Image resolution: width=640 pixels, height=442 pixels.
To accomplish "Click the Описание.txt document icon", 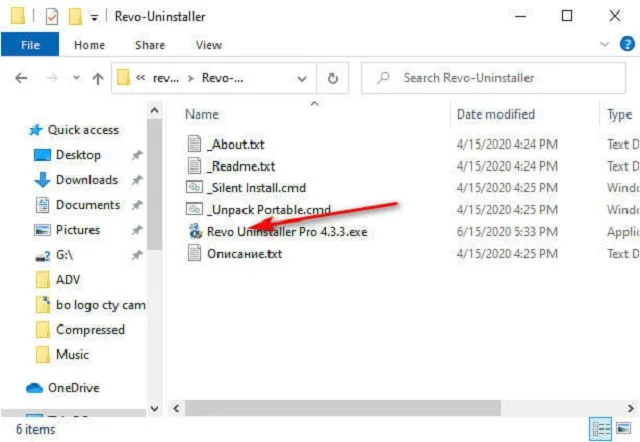I will pyautogui.click(x=194, y=253).
